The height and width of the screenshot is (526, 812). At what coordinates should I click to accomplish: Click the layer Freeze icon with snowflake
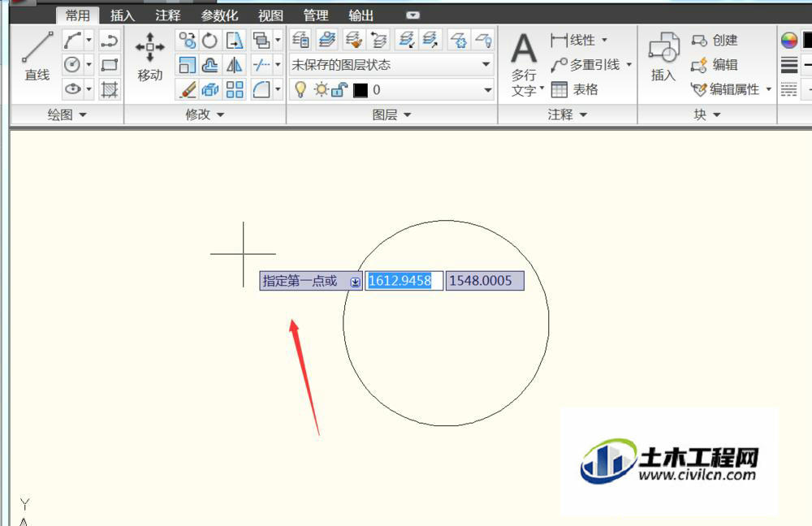click(458, 39)
